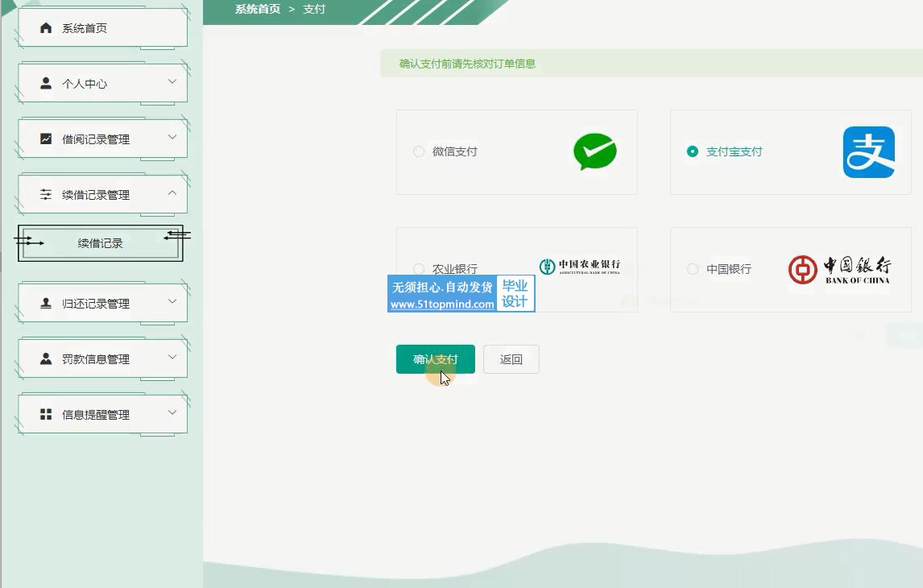923x588 pixels.
Task: Click the person icon beside 罚款信息管理
Action: tap(46, 358)
